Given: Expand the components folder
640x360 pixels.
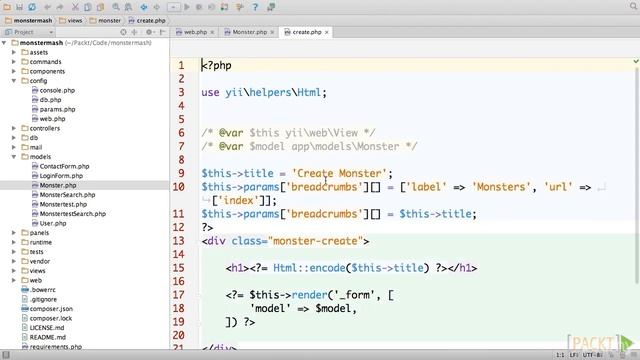Looking at the screenshot, I should pyautogui.click(x=14, y=71).
